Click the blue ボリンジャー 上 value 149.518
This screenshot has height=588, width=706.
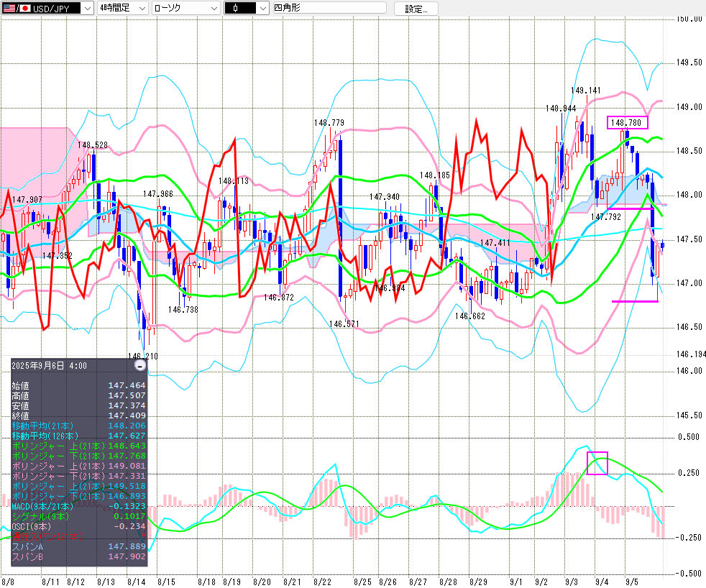pyautogui.click(x=127, y=486)
